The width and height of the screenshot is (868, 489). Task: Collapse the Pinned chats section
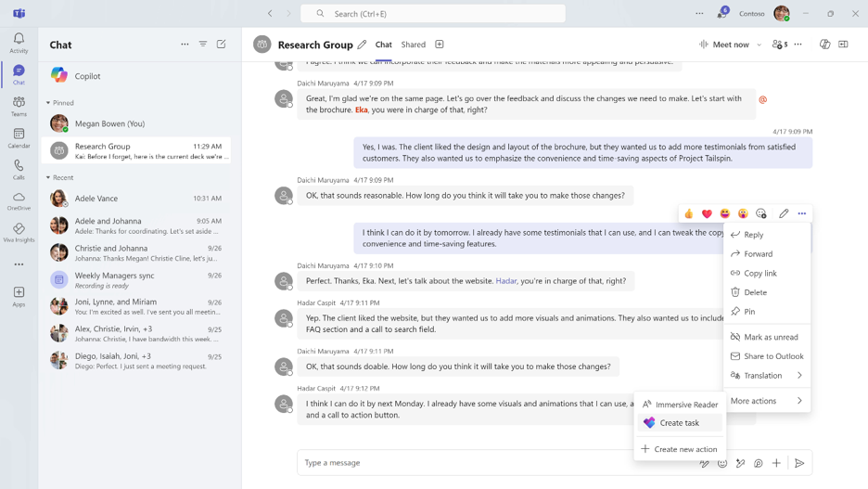tap(48, 103)
